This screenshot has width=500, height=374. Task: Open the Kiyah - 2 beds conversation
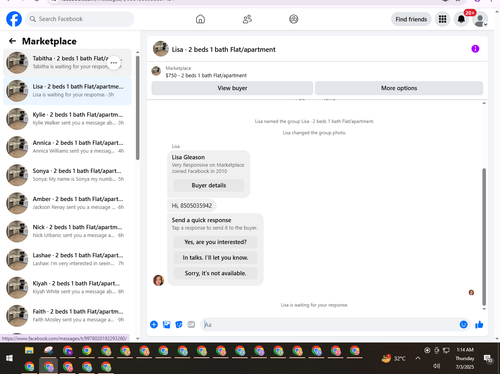point(67,287)
